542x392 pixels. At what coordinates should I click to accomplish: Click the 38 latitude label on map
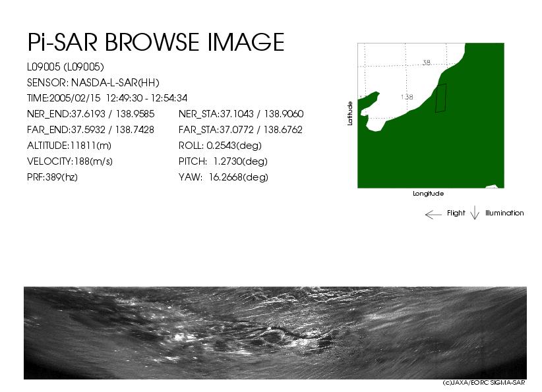[x=427, y=63]
